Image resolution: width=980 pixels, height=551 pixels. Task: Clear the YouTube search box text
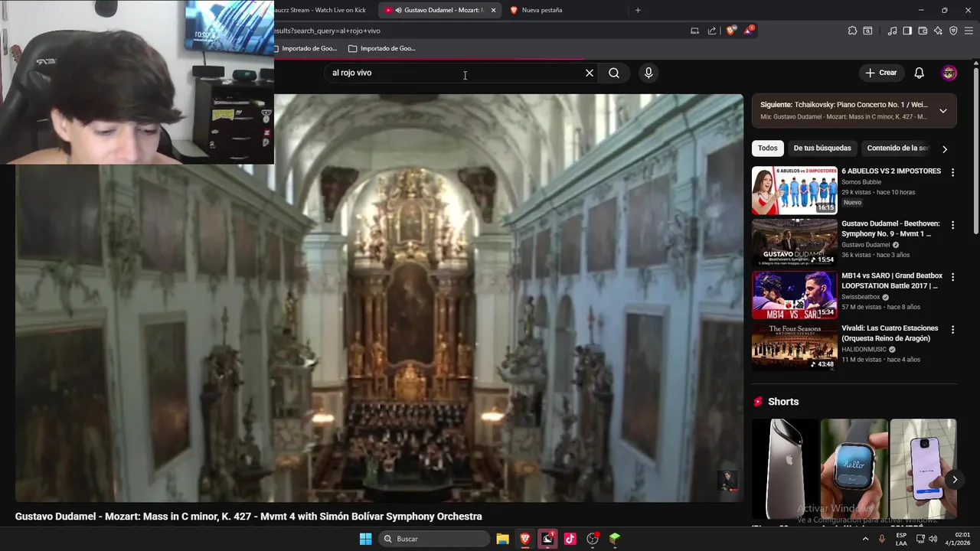[590, 73]
